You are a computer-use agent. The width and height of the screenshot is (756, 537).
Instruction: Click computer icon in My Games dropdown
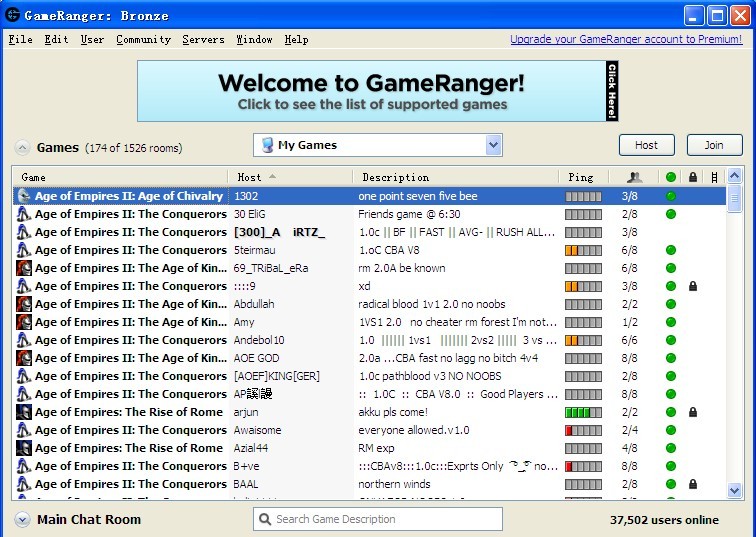point(267,145)
